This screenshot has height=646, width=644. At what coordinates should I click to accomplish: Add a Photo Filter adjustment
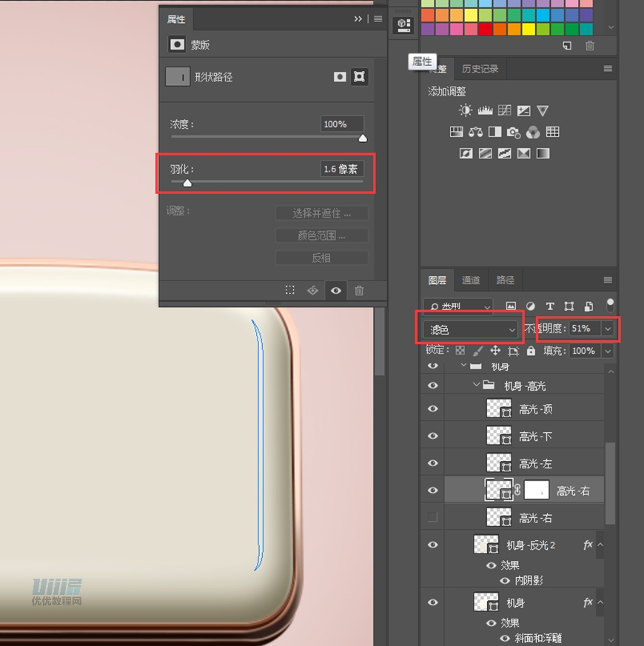coord(514,132)
